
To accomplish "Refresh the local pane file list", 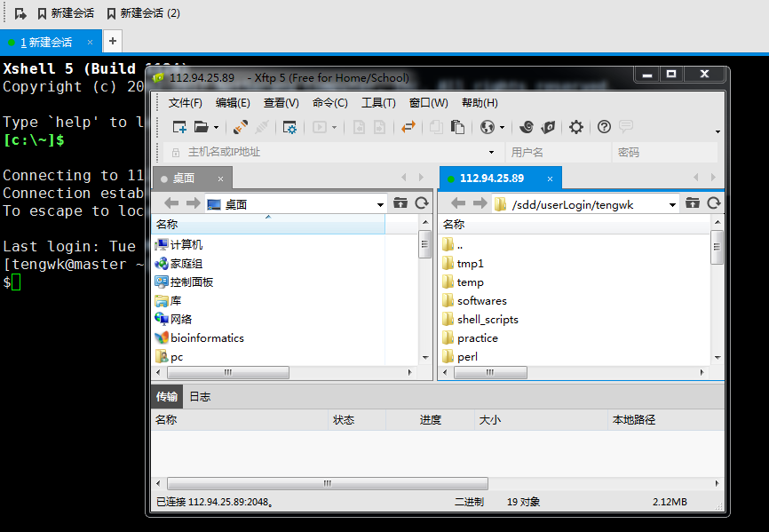I will (x=422, y=203).
